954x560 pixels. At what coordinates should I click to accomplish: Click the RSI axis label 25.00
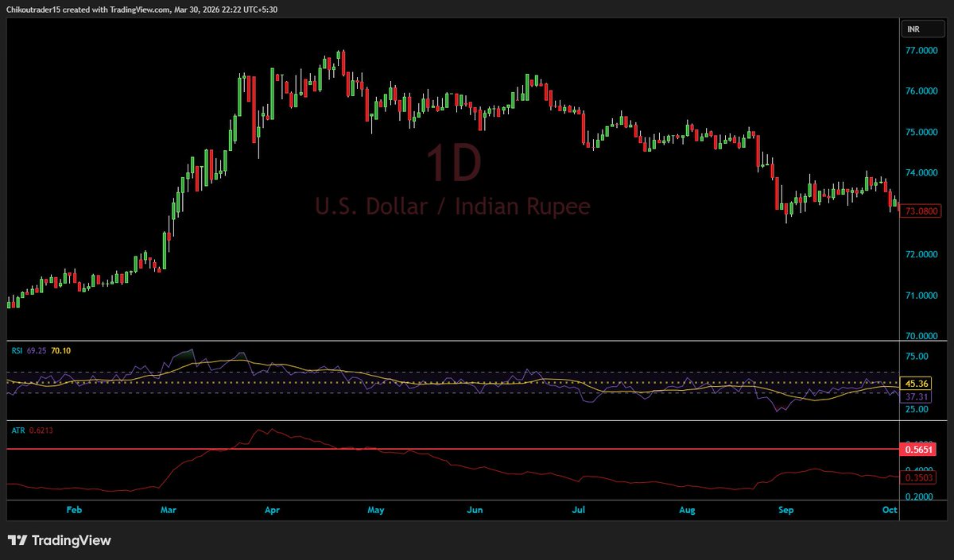tap(916, 409)
